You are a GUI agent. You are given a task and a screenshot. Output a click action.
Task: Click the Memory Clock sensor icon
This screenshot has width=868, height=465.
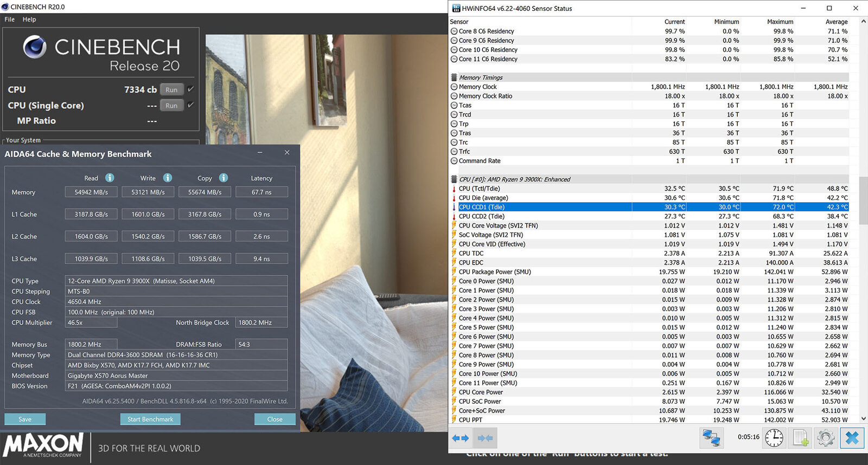(x=454, y=87)
